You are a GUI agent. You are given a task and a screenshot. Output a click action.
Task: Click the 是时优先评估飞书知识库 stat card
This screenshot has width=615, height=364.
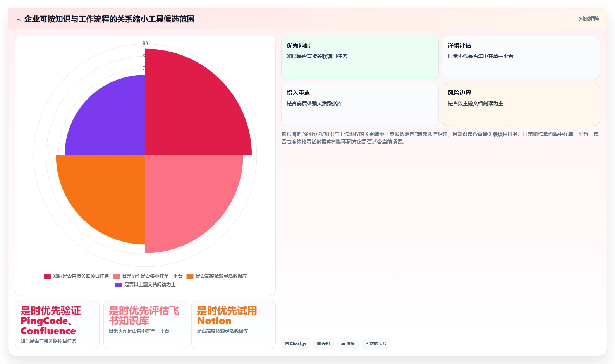coord(145,325)
